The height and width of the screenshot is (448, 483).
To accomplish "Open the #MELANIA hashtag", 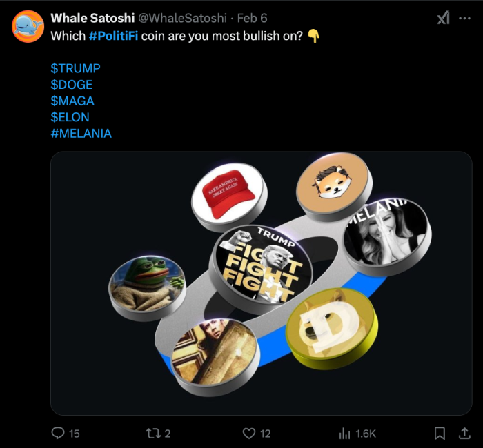I will pos(81,133).
